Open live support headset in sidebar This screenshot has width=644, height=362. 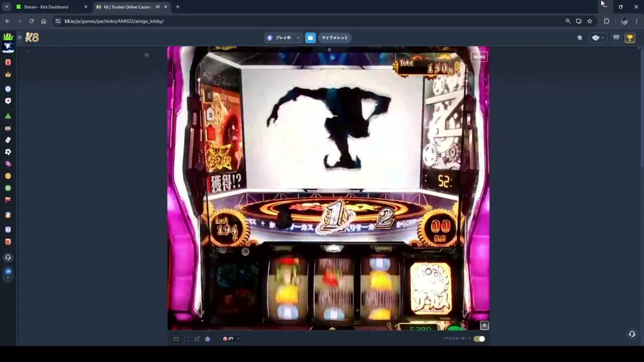[8, 257]
